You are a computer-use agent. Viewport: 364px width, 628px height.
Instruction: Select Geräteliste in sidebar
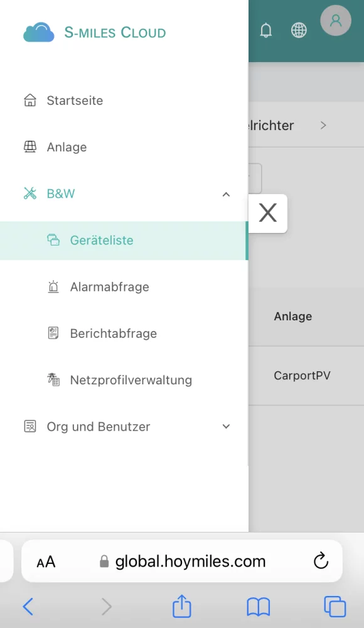point(124,241)
